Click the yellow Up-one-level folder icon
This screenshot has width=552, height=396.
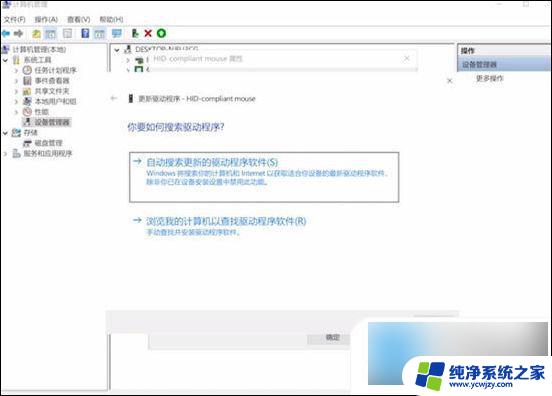coord(36,33)
